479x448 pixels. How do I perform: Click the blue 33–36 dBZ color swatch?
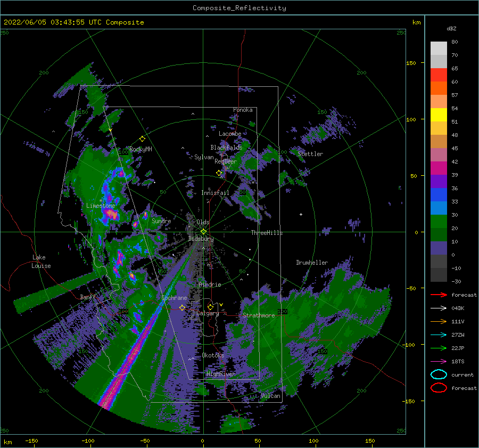coord(439,195)
